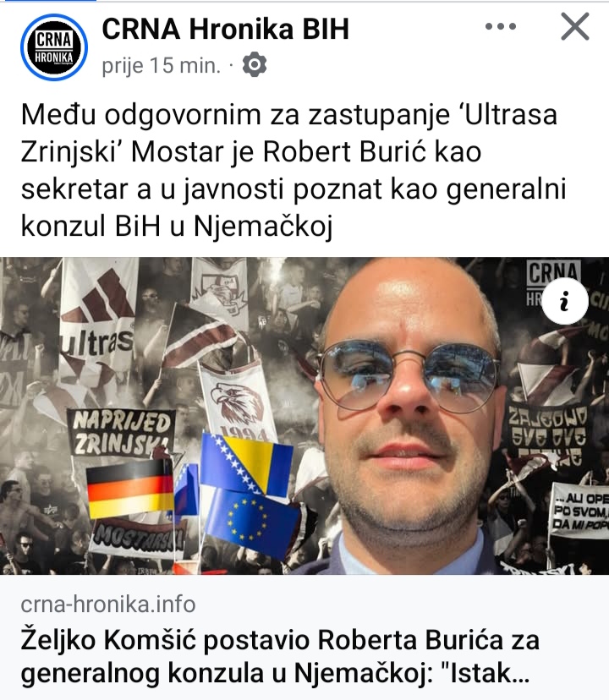Open the article preview image

tap(304, 416)
